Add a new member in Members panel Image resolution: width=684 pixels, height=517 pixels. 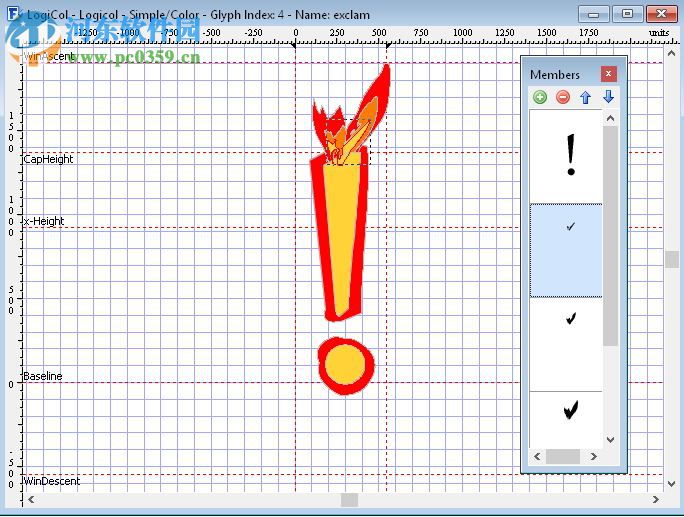click(540, 97)
